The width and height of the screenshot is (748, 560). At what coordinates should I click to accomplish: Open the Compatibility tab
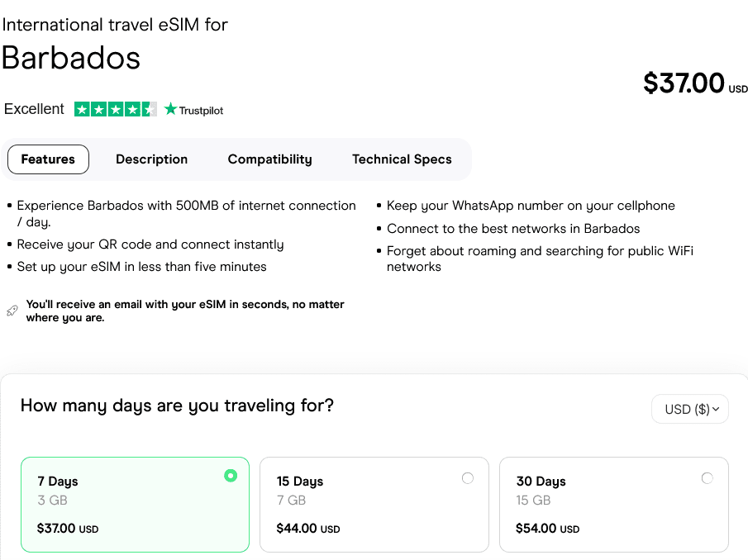point(269,159)
